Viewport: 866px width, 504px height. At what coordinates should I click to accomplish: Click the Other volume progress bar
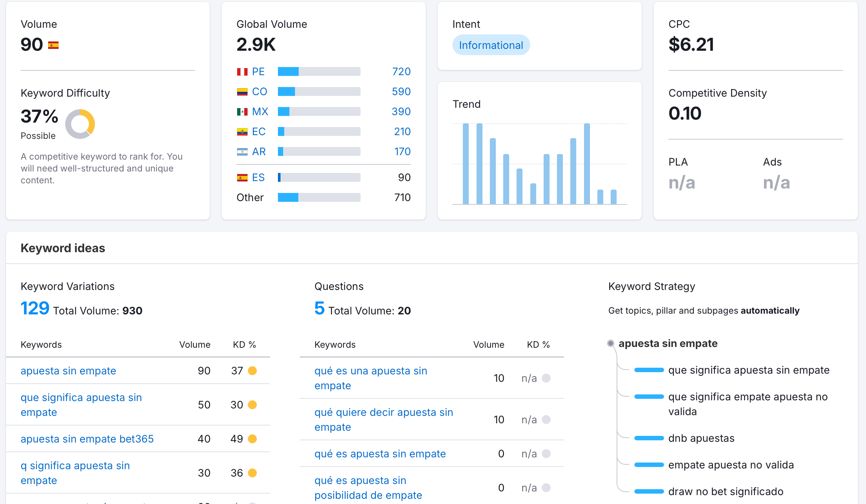[x=319, y=197]
